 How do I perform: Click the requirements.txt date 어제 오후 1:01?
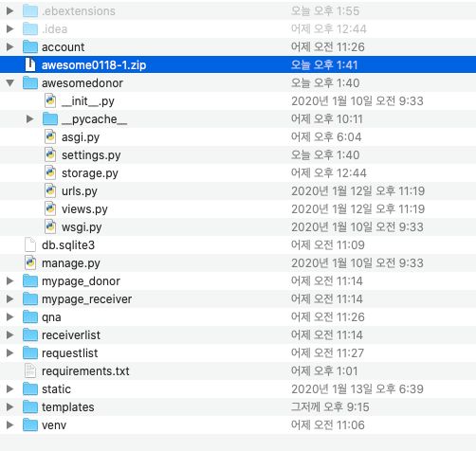pos(324,371)
